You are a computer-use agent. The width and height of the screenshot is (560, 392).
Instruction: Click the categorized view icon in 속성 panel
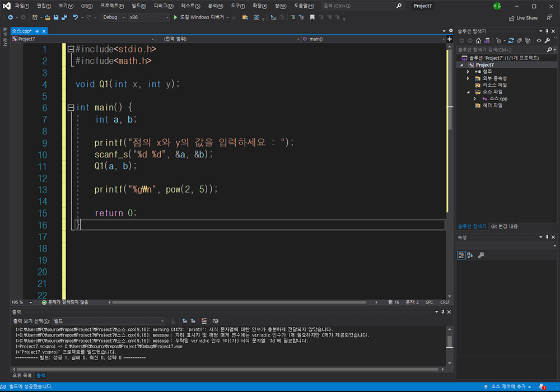click(x=461, y=255)
